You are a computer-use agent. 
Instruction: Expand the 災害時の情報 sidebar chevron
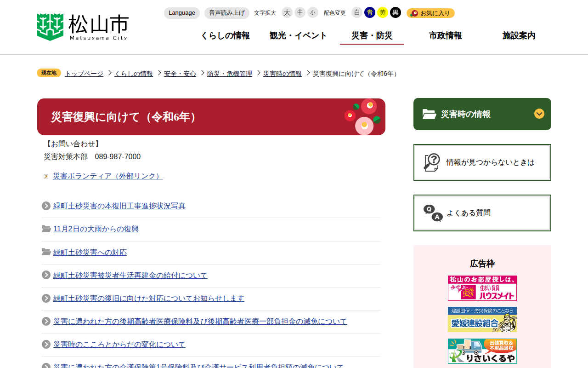pos(539,114)
